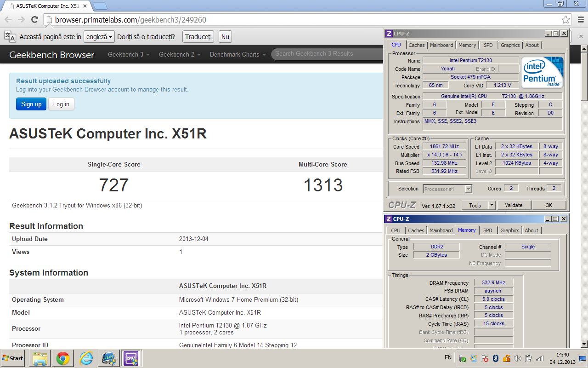
Task: Open a new Chrome tab
Action: 100,6
